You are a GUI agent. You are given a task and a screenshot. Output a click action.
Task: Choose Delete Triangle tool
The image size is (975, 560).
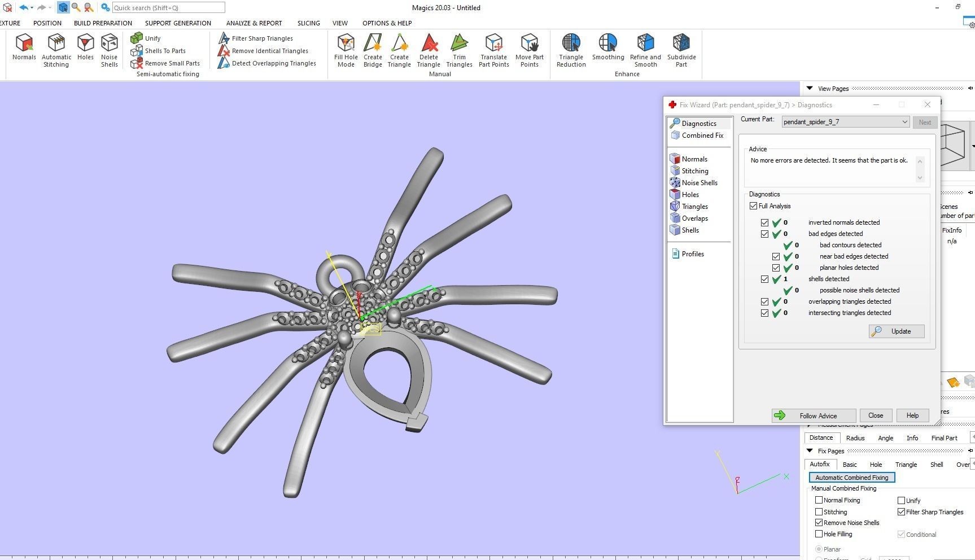tap(429, 50)
